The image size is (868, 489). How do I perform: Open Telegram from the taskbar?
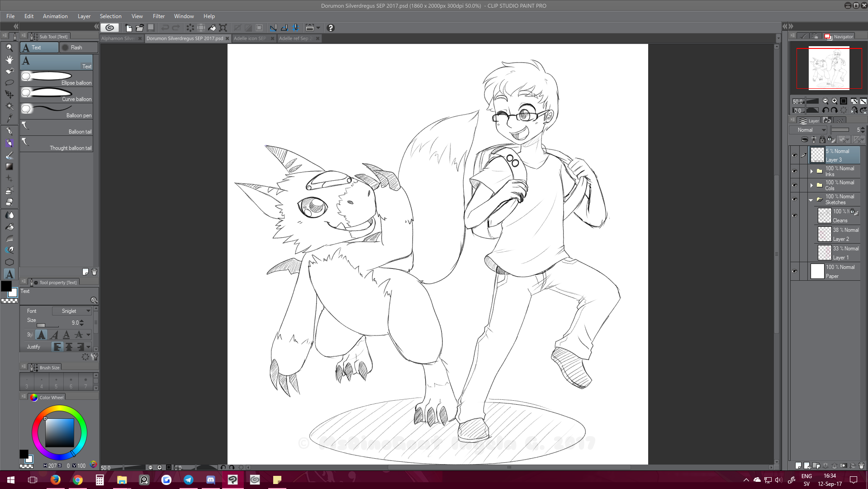[189, 480]
